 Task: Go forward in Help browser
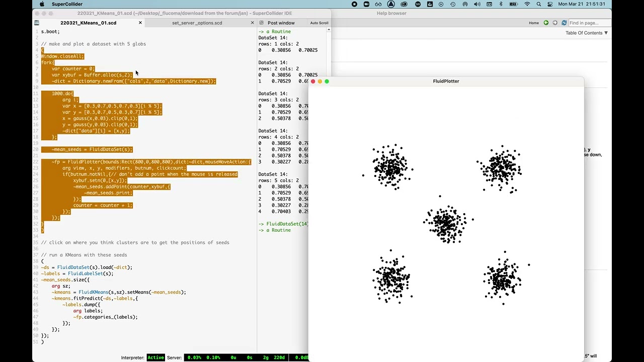click(555, 23)
